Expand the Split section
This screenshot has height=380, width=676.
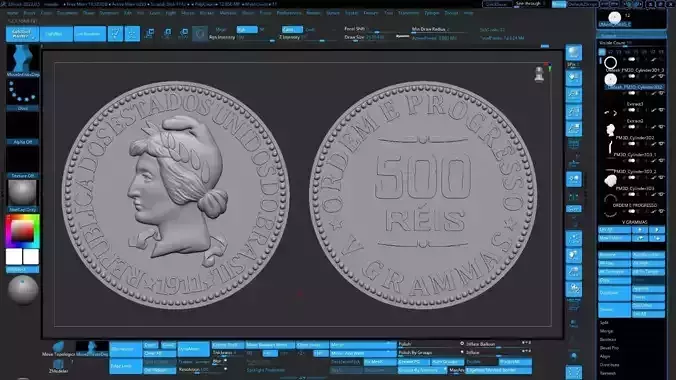pos(604,323)
